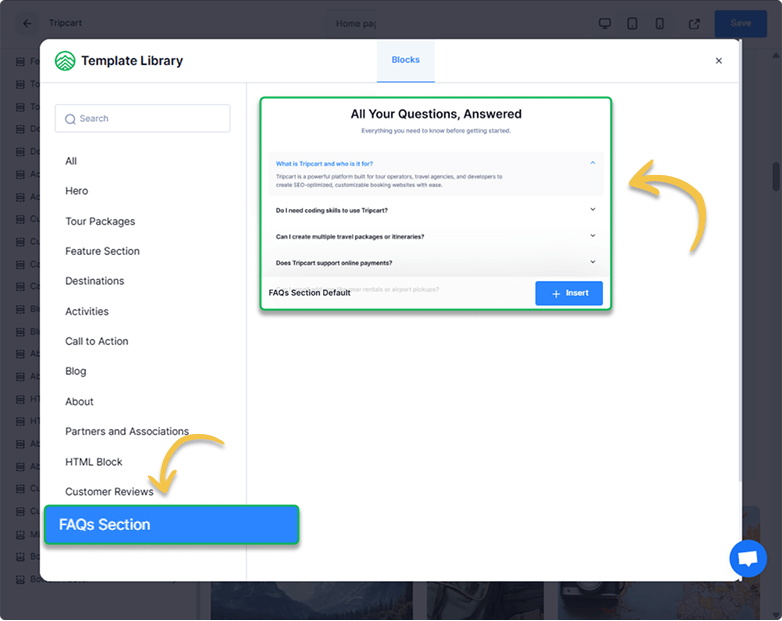The height and width of the screenshot is (621, 782).
Task: Select the Call to Action category
Action: (97, 341)
